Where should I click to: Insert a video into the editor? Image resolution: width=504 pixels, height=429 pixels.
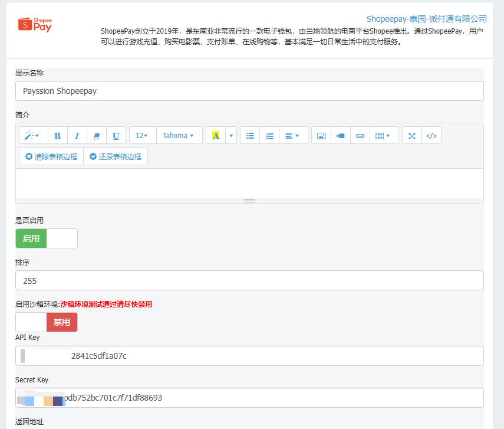(x=341, y=136)
